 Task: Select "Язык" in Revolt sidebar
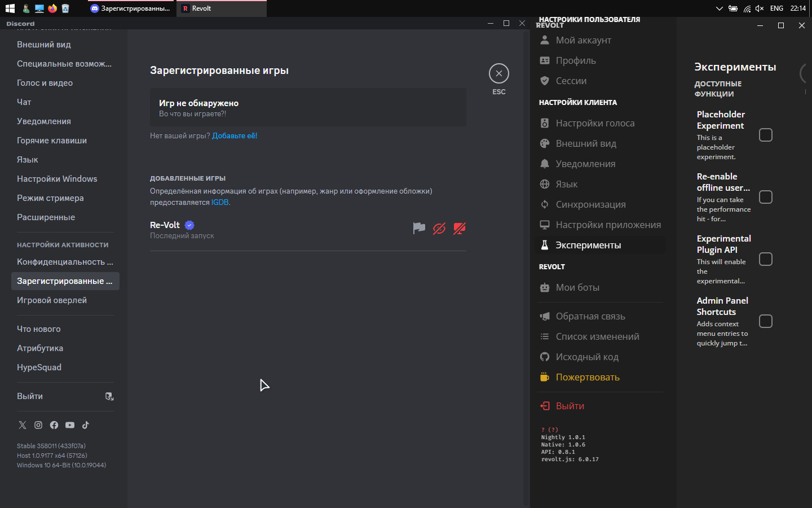pyautogui.click(x=601, y=184)
